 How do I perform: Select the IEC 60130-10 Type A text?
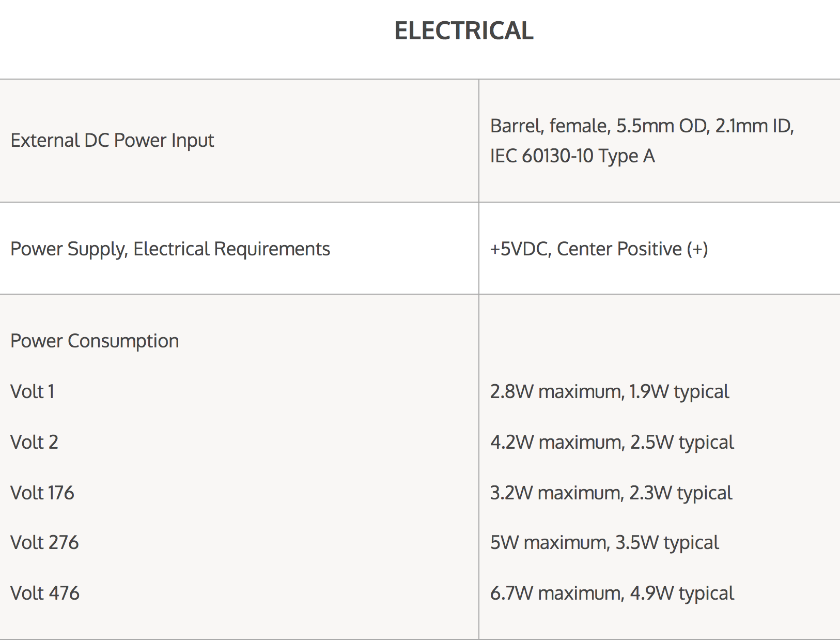pos(572,156)
